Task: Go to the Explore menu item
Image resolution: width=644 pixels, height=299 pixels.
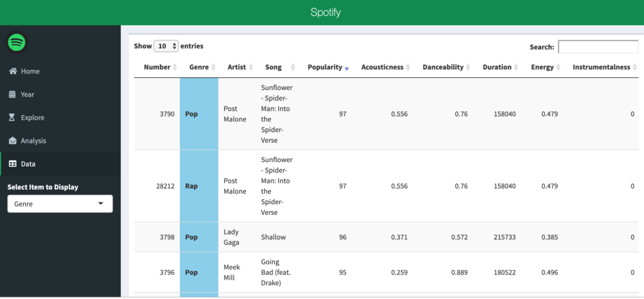Action: pos(33,118)
